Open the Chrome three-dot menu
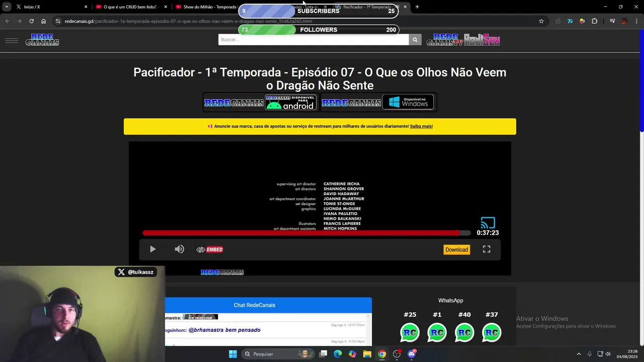Screen dimensions: 644x362 [636, 21]
